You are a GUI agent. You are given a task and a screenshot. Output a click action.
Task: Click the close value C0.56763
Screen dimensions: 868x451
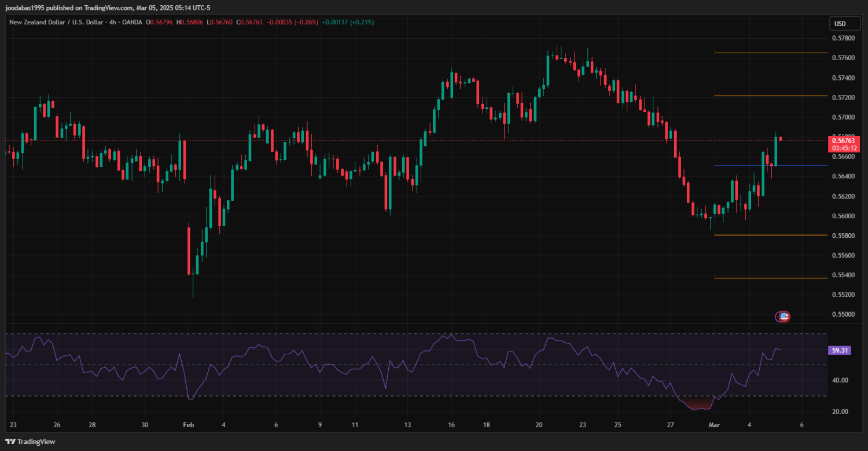pyautogui.click(x=249, y=22)
